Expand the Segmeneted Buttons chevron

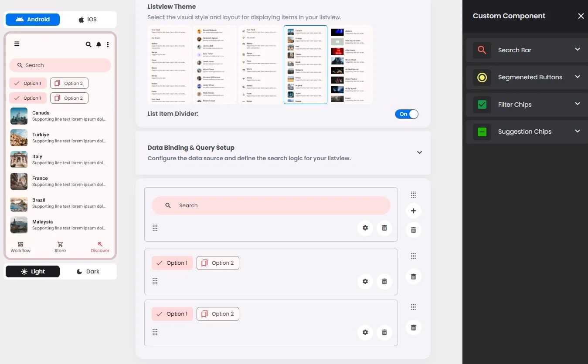[x=578, y=77]
